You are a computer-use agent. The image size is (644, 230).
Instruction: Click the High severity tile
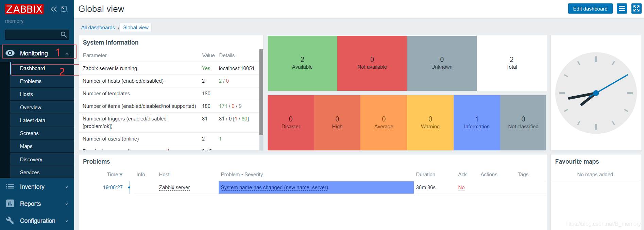[337, 123]
